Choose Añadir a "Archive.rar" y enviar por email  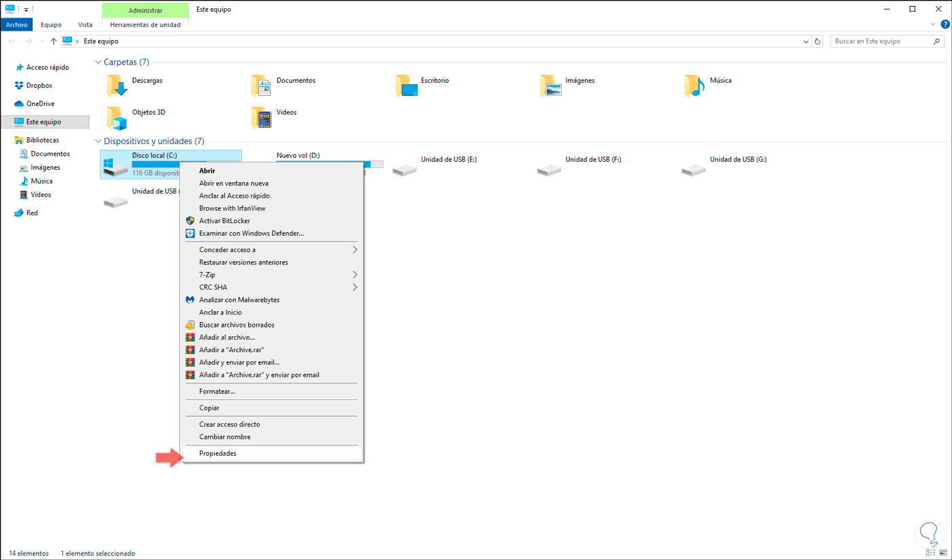click(x=272, y=375)
